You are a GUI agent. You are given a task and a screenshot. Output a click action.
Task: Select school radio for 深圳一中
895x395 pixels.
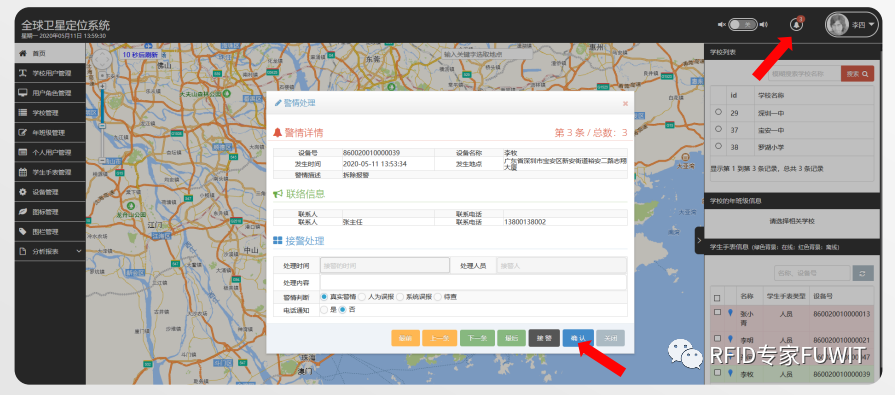(x=718, y=112)
